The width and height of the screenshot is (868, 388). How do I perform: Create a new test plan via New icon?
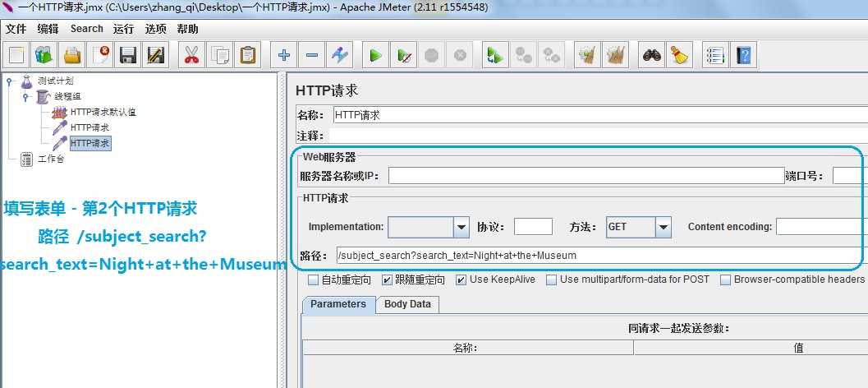[x=16, y=55]
